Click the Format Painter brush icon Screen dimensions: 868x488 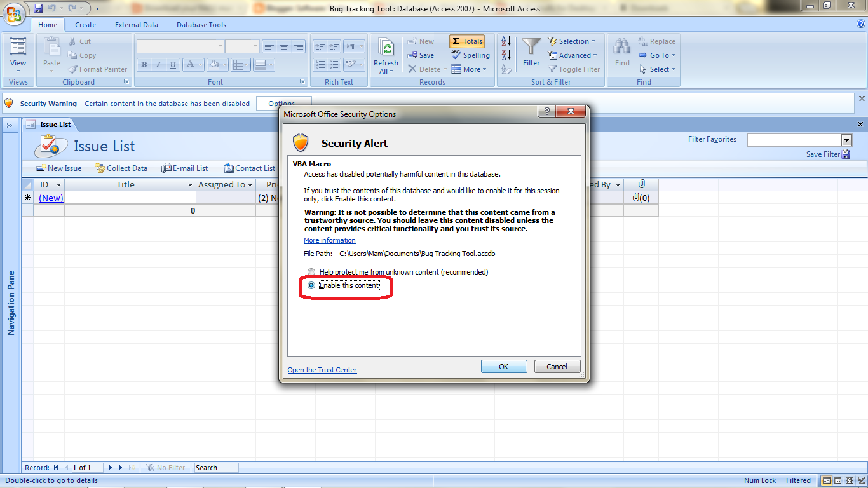pos(72,69)
